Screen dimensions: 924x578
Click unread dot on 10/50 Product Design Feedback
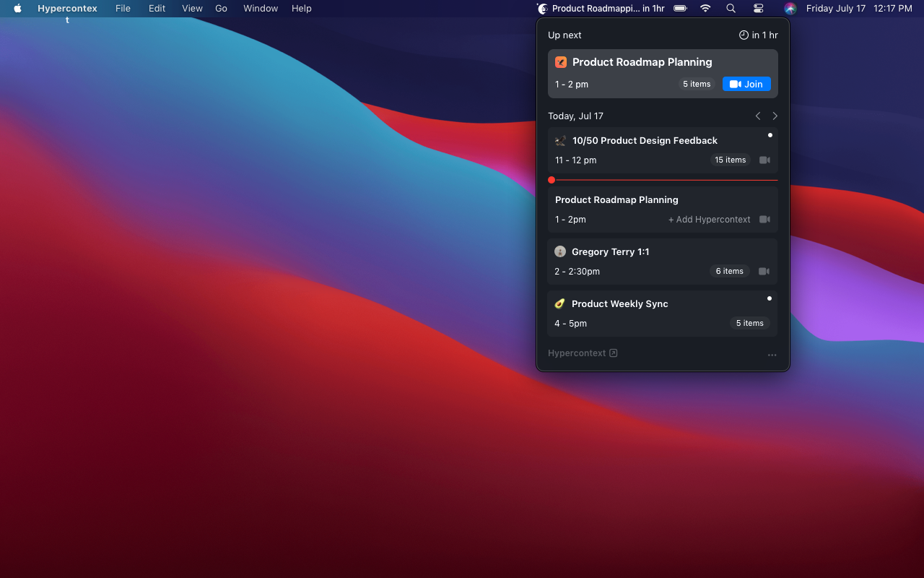coord(770,135)
